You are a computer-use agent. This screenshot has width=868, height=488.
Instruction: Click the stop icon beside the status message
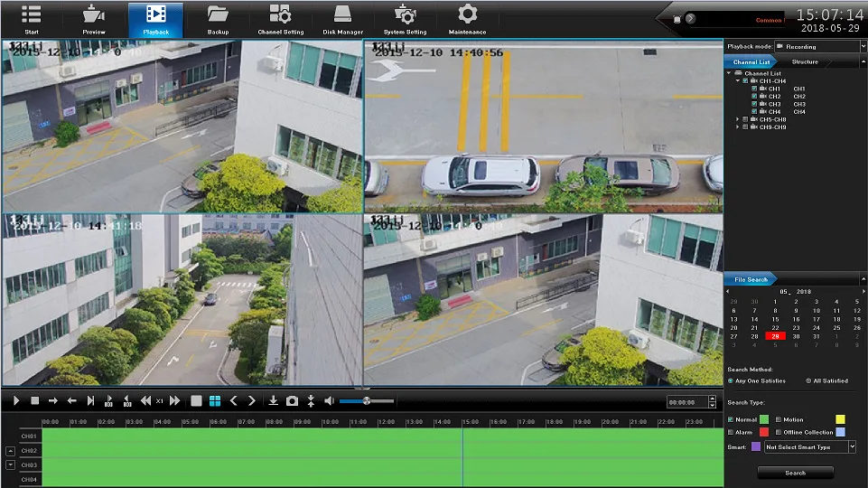click(x=677, y=19)
